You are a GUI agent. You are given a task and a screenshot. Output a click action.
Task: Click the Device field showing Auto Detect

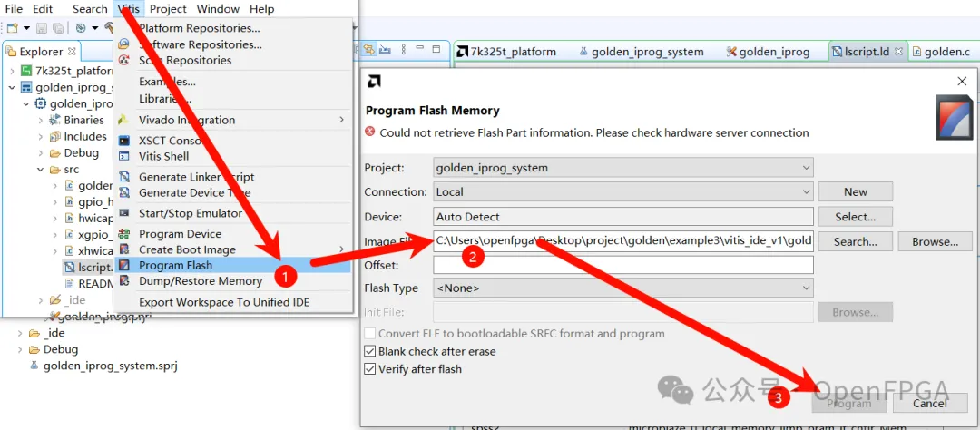[x=623, y=217]
